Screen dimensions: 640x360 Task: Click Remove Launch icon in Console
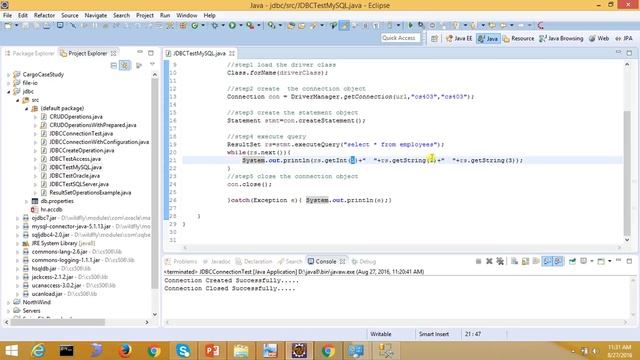(x=489, y=261)
